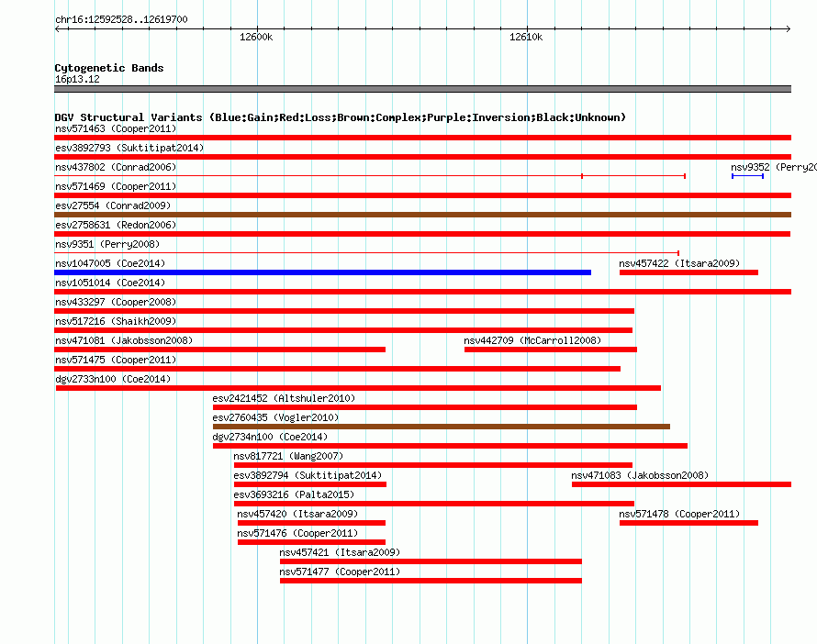Viewport: 817px width, 644px height.
Task: Open the nsv9351 (Perry2008) label
Action: tap(107, 244)
